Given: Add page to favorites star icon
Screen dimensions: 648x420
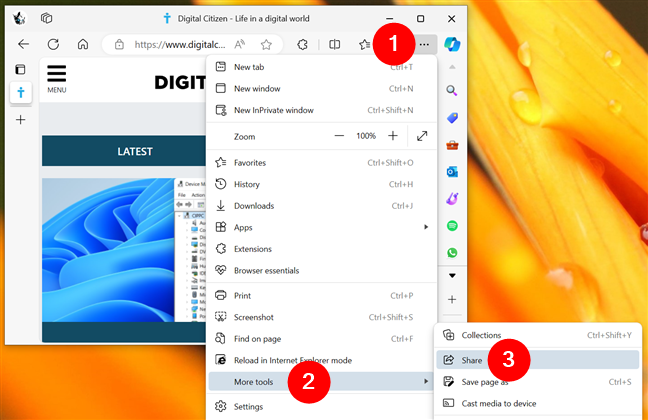Looking at the screenshot, I should coord(266,44).
